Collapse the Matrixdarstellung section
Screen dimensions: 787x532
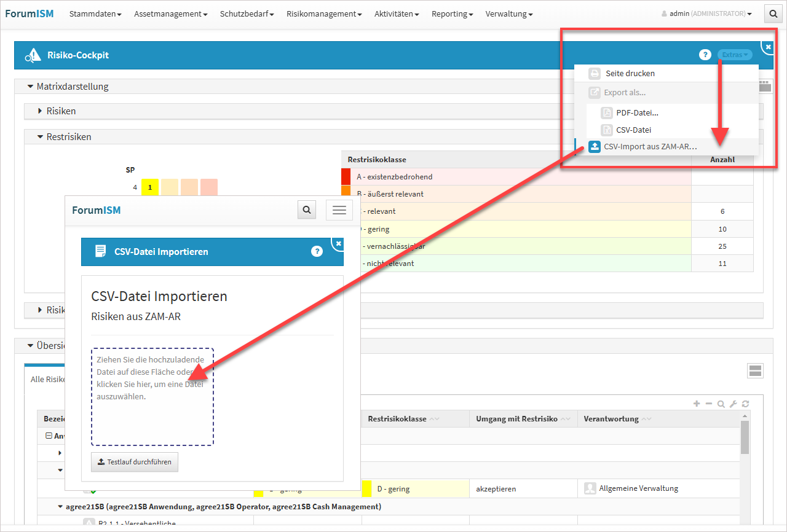tap(31, 87)
